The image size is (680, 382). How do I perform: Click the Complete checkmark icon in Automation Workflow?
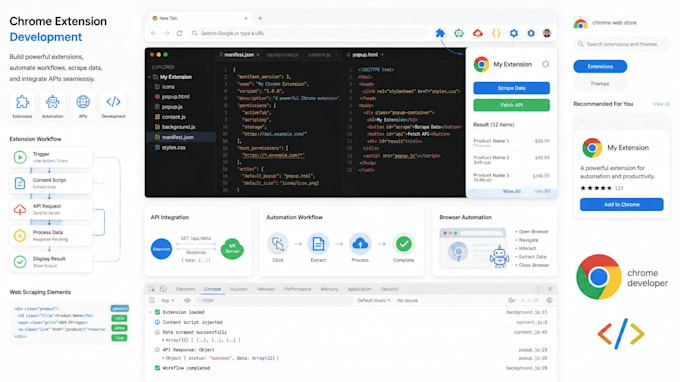pyautogui.click(x=403, y=244)
